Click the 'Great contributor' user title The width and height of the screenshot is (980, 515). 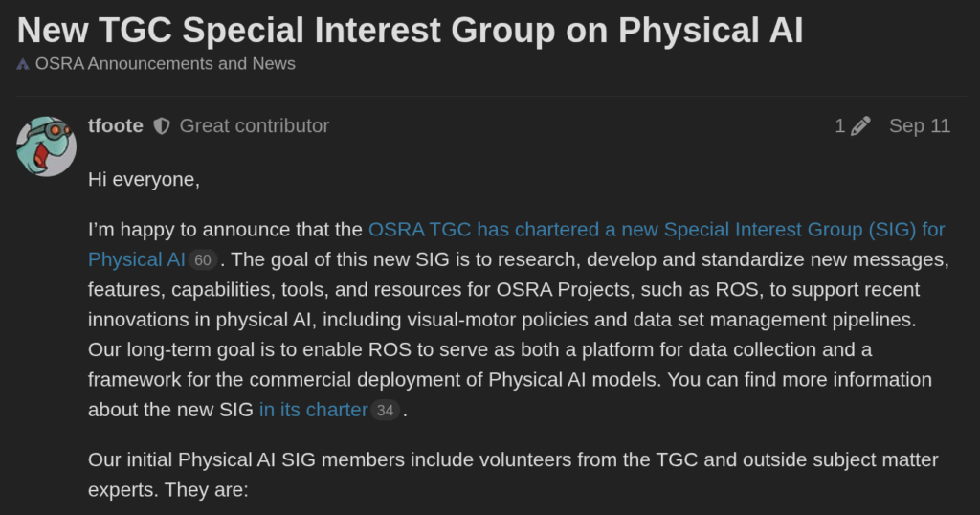[x=254, y=126]
